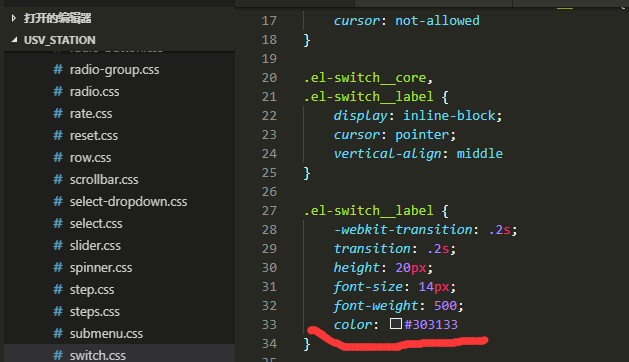The image size is (629, 362).
Task: Click line number 33 in the gutter
Action: point(269,325)
